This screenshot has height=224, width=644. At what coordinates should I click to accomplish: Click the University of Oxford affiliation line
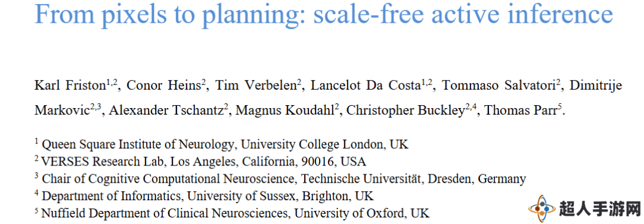pyautogui.click(x=232, y=213)
